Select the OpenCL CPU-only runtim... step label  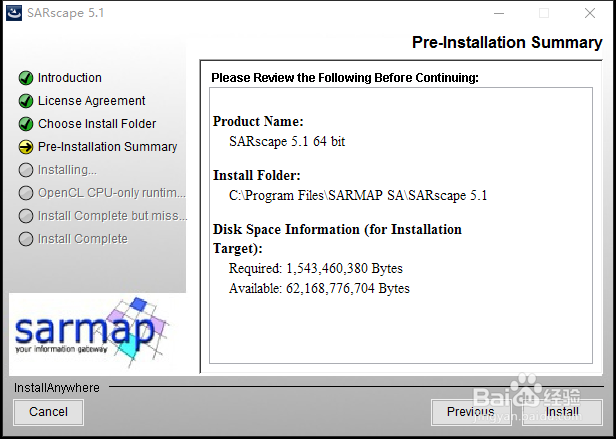coord(112,193)
